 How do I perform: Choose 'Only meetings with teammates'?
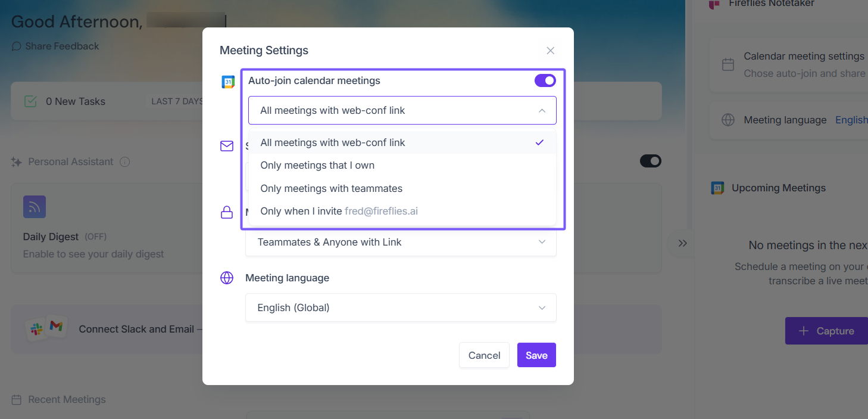pos(402,188)
